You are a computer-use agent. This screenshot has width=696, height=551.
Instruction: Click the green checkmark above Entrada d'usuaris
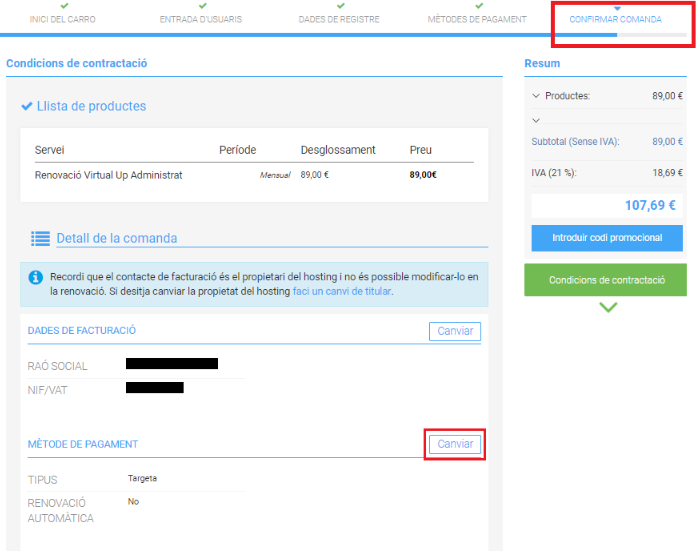click(x=203, y=6)
